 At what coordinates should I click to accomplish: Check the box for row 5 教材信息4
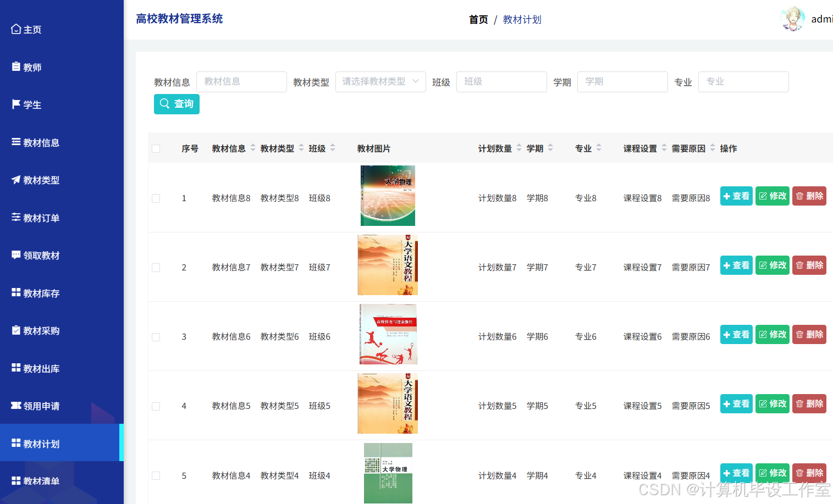(156, 475)
